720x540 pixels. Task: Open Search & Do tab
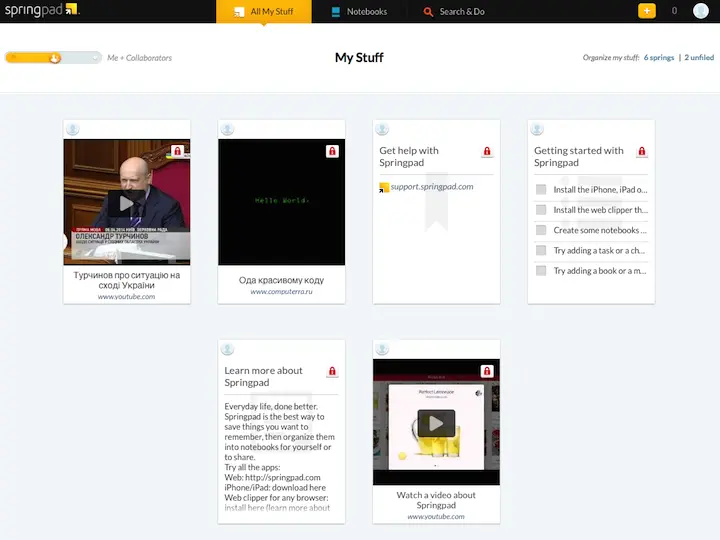pos(454,11)
